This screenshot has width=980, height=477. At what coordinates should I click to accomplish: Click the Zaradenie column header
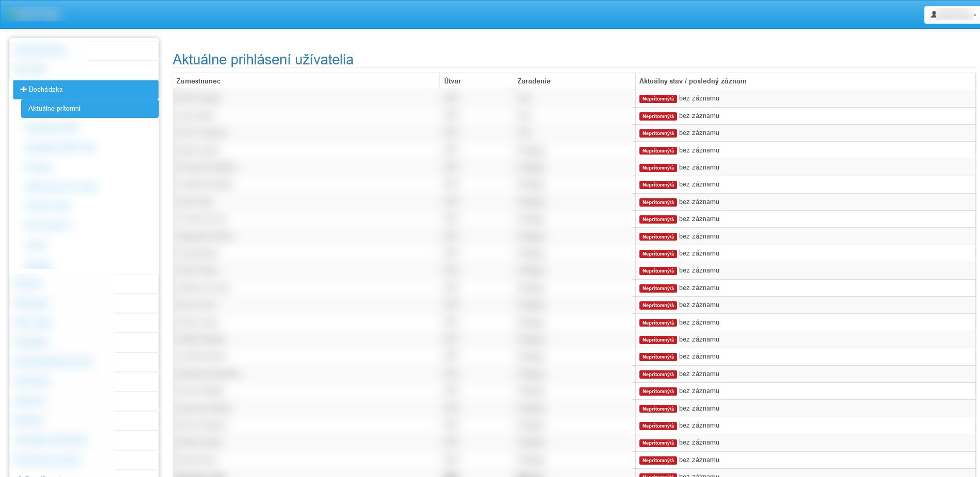(x=534, y=81)
